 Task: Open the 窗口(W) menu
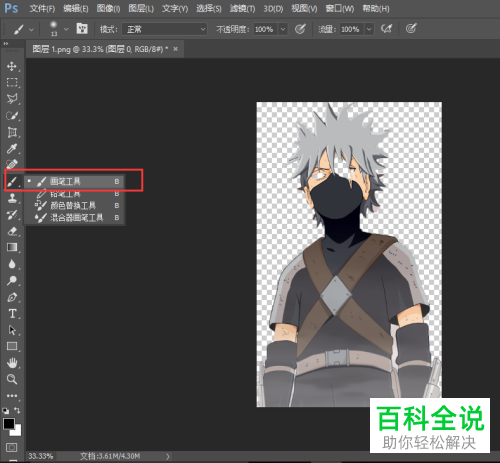339,9
